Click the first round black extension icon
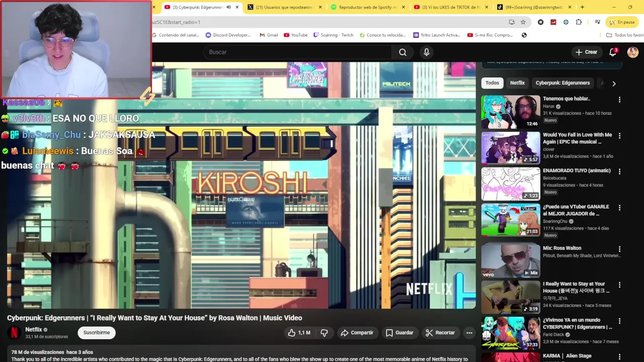Viewport: 644px width, 362px height. (x=541, y=22)
